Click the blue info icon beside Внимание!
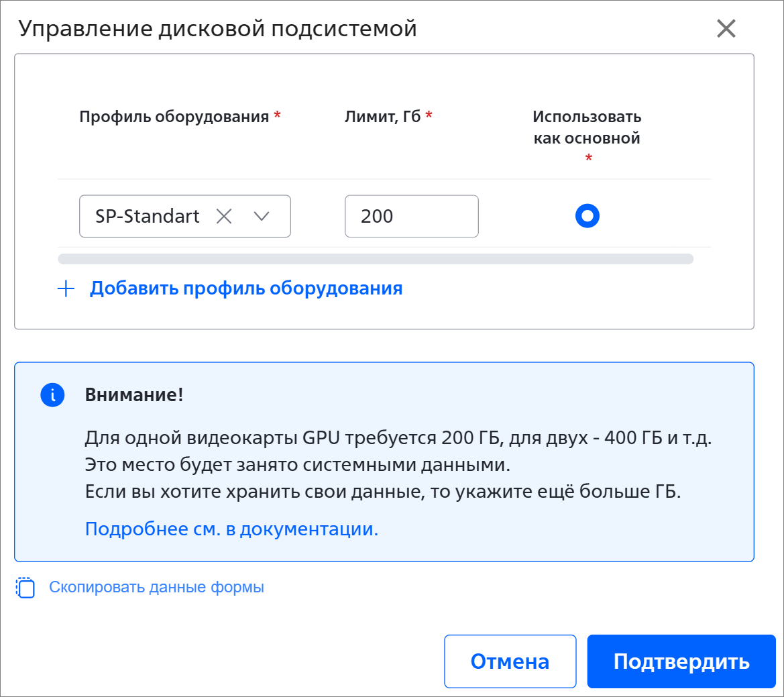The width and height of the screenshot is (784, 697). tap(52, 395)
